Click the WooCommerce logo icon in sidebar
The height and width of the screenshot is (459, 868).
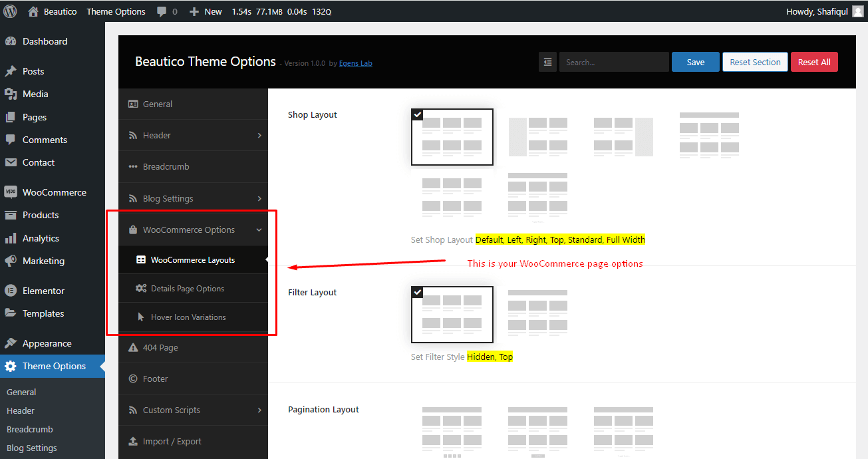pos(11,192)
